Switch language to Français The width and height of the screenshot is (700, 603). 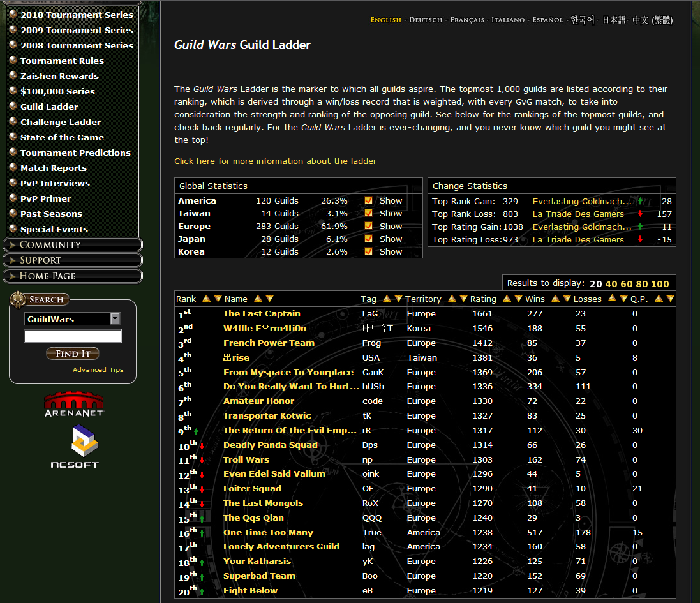click(x=467, y=20)
